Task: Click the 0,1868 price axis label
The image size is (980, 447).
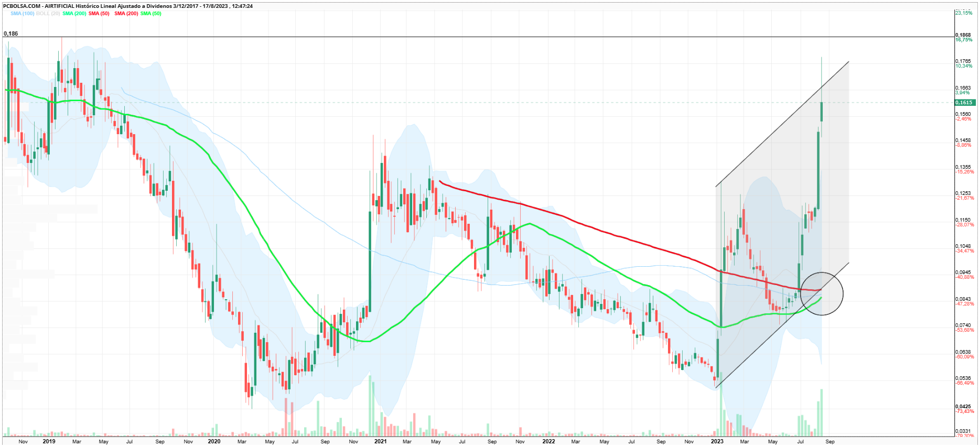Action: click(x=963, y=35)
